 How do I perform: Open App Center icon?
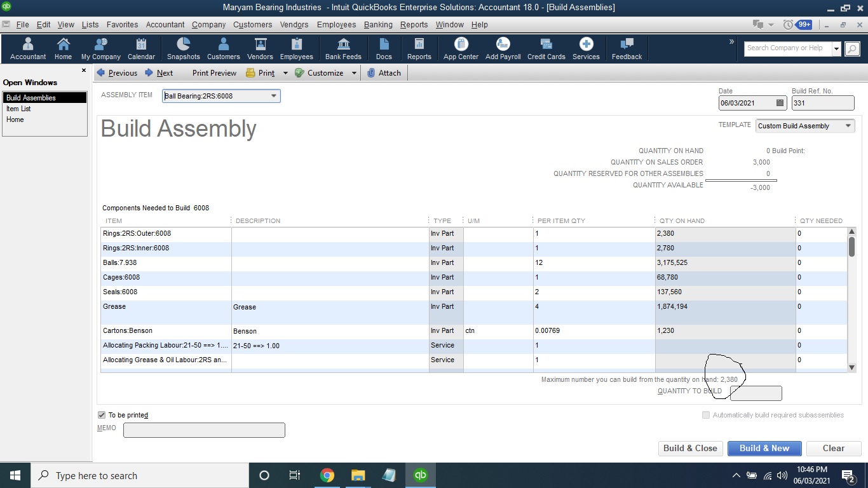[x=461, y=49]
